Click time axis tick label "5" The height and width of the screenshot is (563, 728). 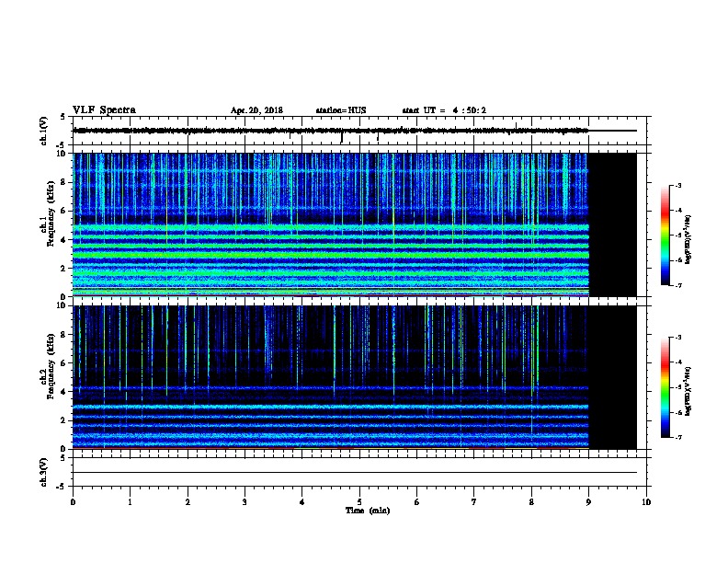click(359, 501)
